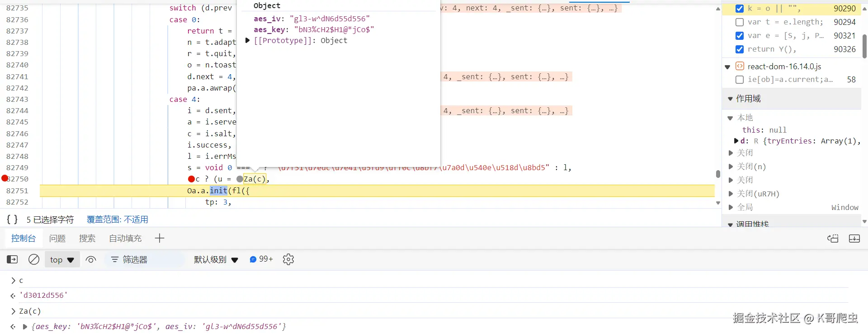
Task: Expand the [[Prototype]] Object entry in the popup
Action: point(247,40)
